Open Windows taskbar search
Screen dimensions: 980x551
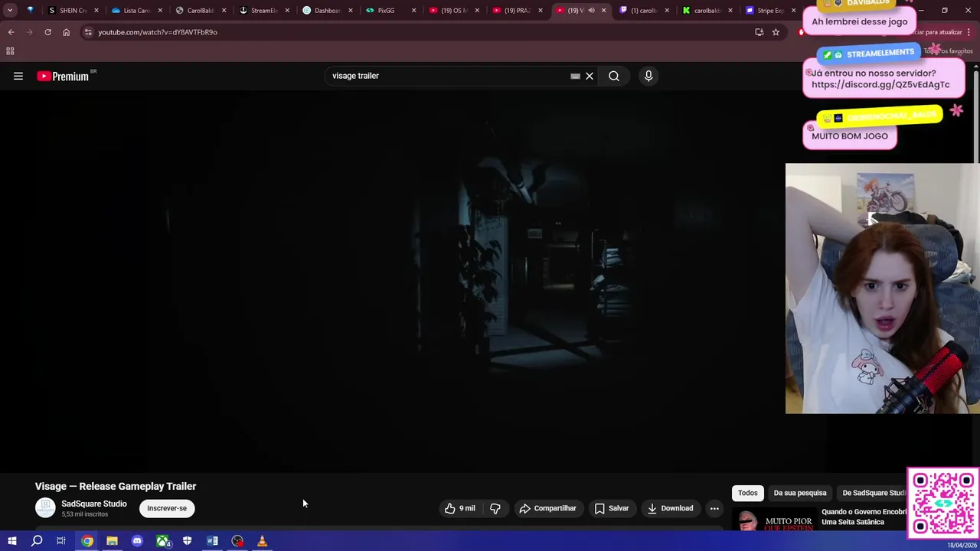37,541
